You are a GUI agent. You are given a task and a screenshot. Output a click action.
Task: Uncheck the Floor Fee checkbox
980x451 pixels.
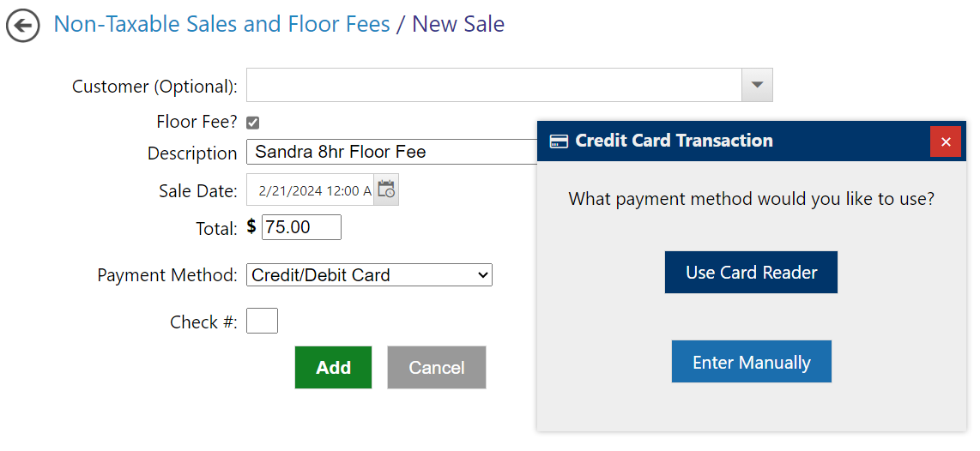[252, 123]
